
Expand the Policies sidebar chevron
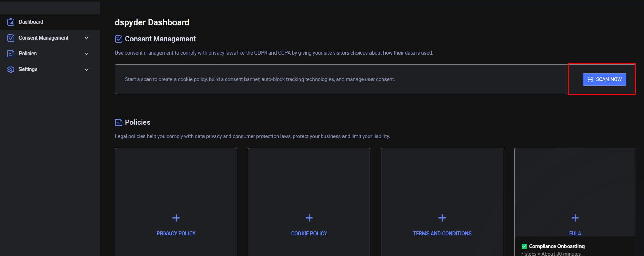(87, 54)
